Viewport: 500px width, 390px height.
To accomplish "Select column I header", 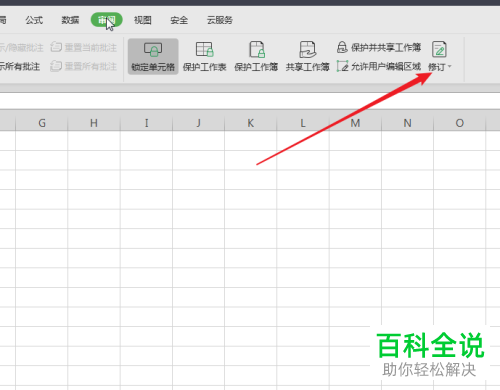I will (x=146, y=123).
